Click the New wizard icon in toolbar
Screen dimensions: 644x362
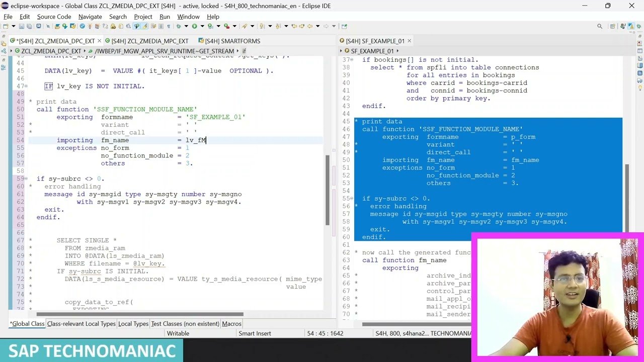point(6,26)
